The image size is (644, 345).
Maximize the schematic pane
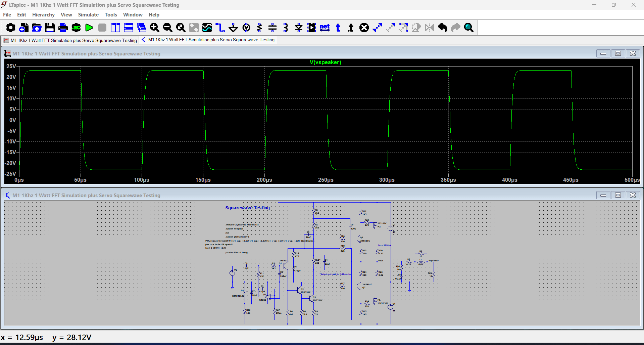click(618, 195)
